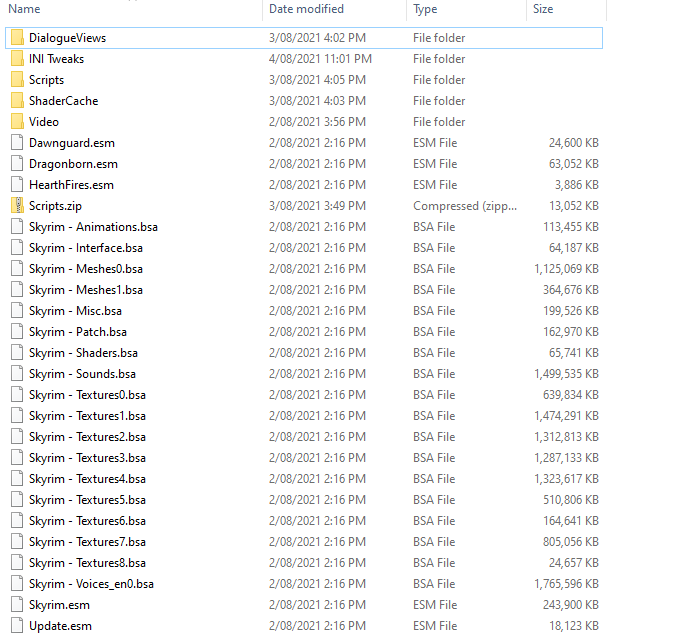Image resolution: width=675 pixels, height=638 pixels.
Task: Click the Scripts folder icon
Action: (17, 80)
